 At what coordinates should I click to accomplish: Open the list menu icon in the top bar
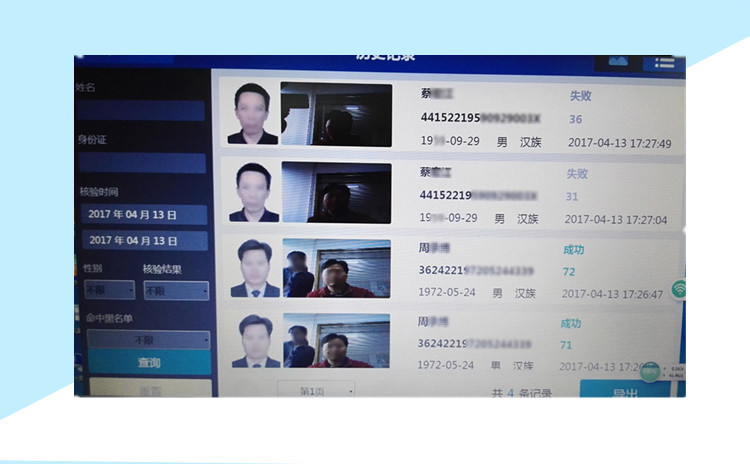664,63
